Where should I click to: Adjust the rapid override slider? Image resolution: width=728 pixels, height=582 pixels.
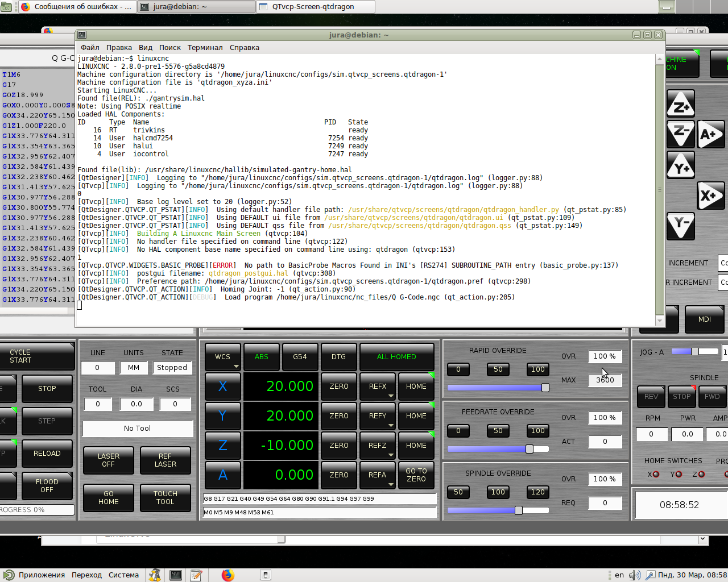pyautogui.click(x=498, y=388)
